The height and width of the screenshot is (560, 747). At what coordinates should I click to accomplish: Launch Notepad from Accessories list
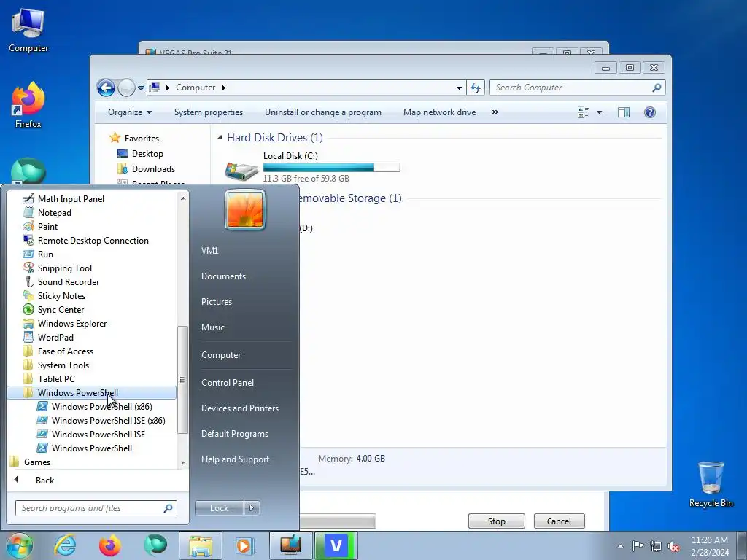point(54,212)
